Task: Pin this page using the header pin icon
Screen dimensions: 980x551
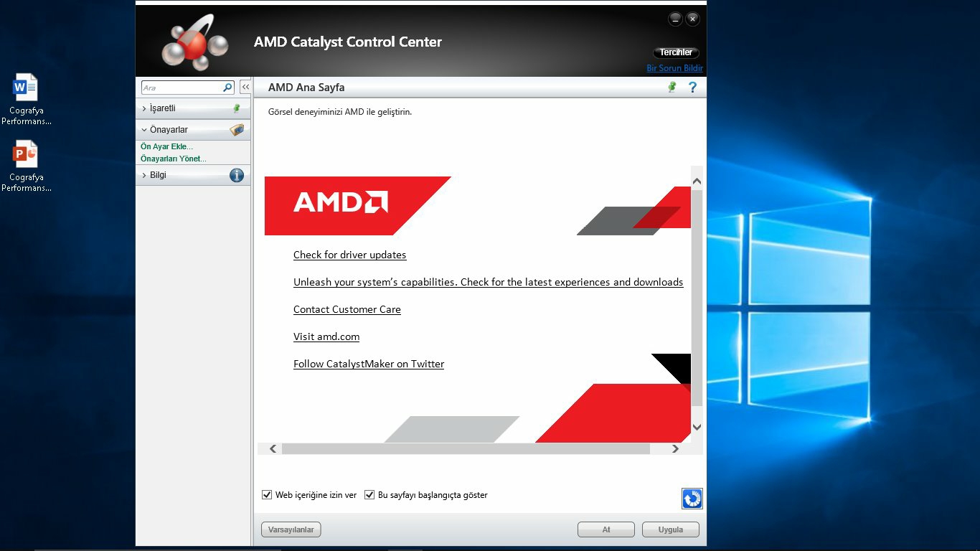Action: pos(672,87)
